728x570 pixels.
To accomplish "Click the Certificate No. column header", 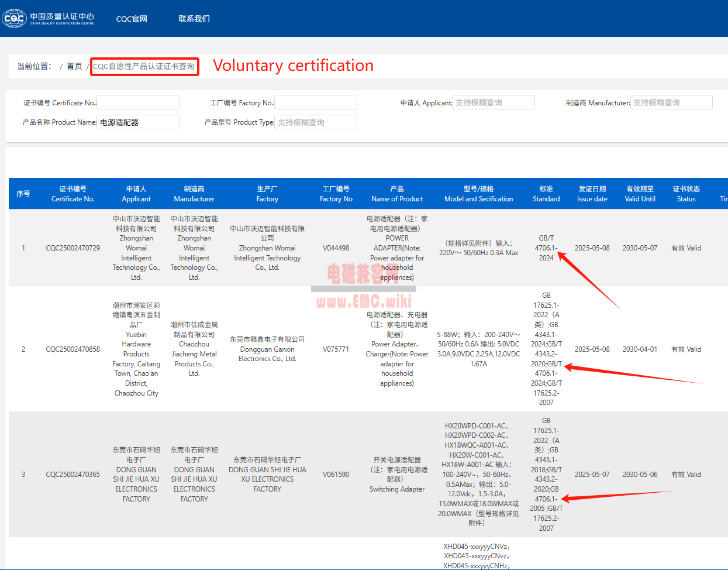I will pyautogui.click(x=73, y=194).
